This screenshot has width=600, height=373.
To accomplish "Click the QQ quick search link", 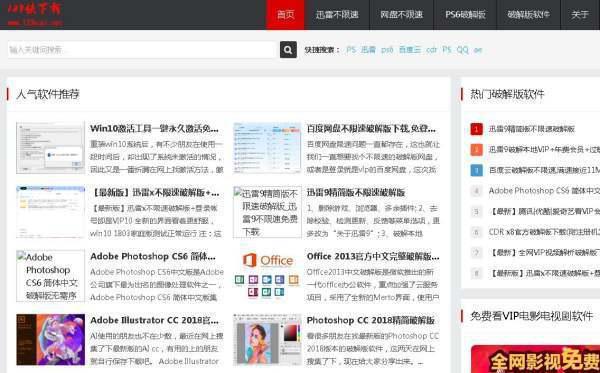I will [x=463, y=50].
